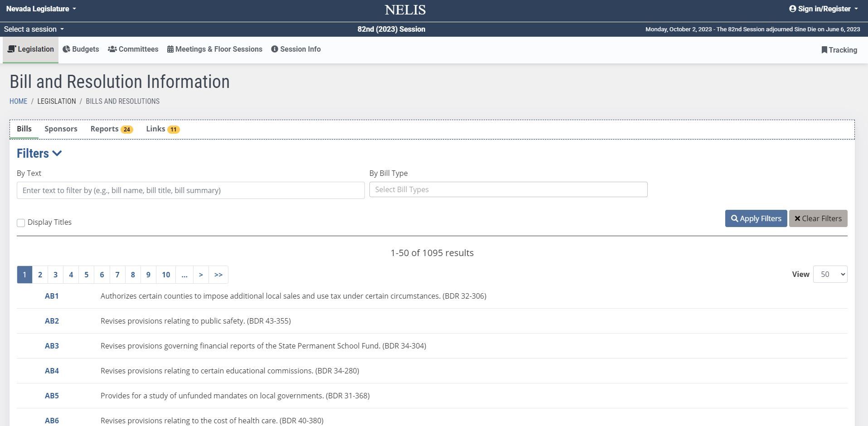Open the Committees nav tab
This screenshot has width=868, height=426.
[x=133, y=49]
